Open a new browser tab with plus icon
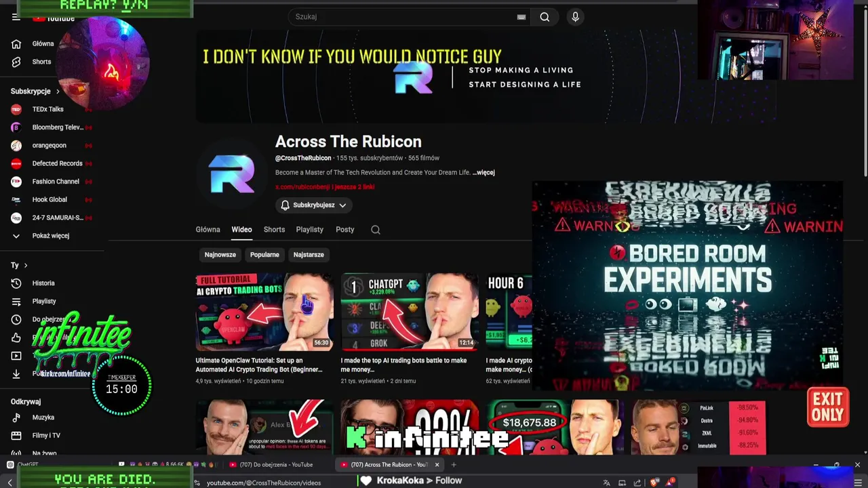 point(454,465)
